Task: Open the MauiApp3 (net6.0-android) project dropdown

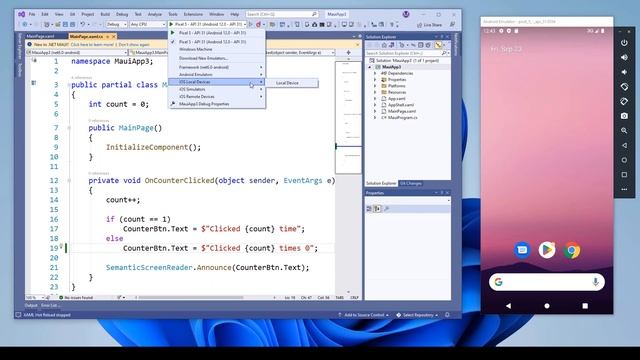Action: (77, 53)
